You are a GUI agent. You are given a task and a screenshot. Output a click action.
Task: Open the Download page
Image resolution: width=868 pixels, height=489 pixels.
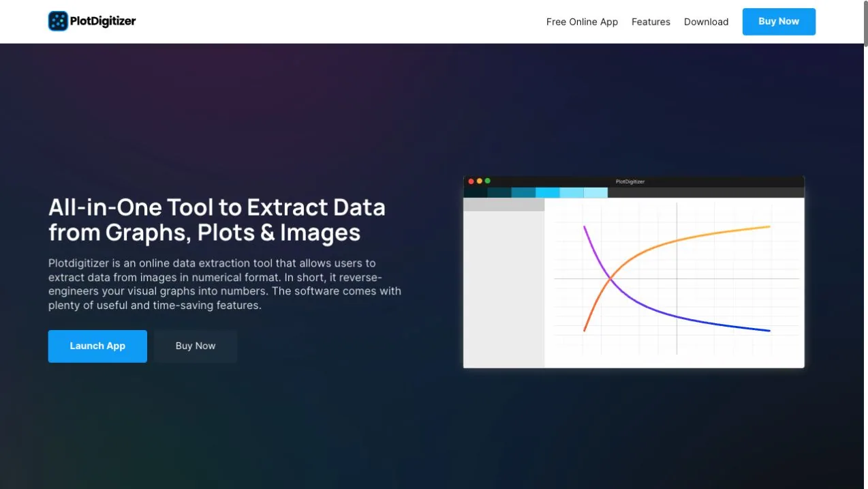pos(706,22)
